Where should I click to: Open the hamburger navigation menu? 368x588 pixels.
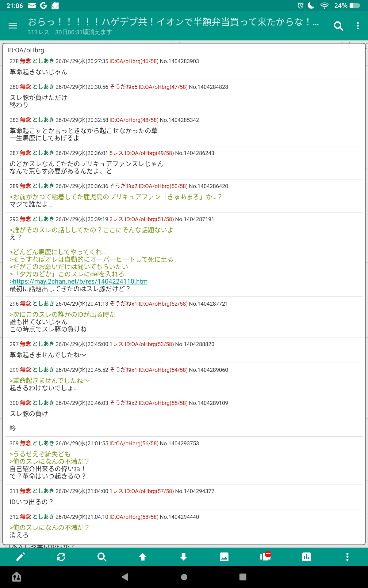pyautogui.click(x=13, y=26)
